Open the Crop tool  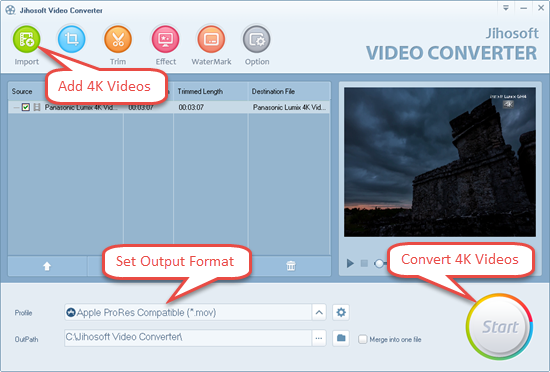72,39
